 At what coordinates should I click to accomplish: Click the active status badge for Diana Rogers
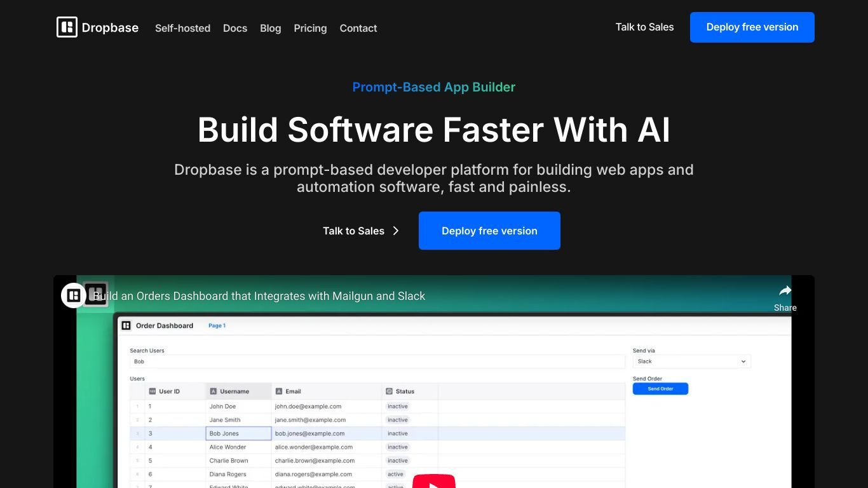(x=395, y=474)
